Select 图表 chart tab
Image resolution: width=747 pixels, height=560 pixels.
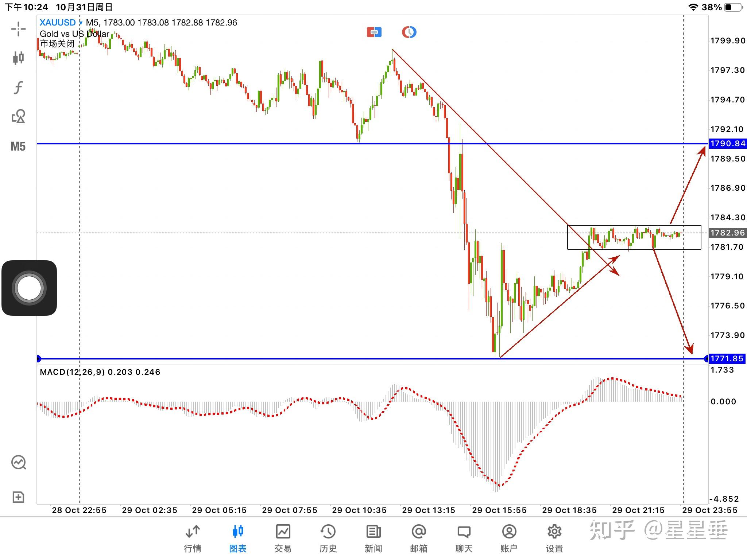click(x=238, y=538)
